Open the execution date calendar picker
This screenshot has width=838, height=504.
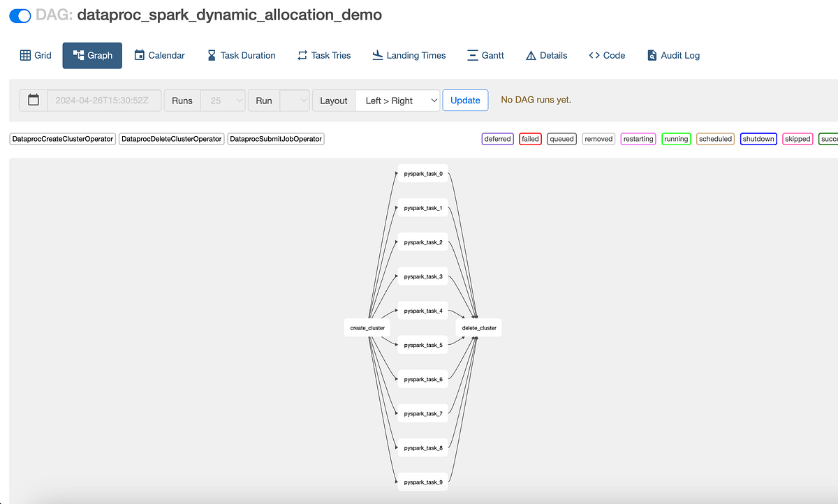point(33,100)
